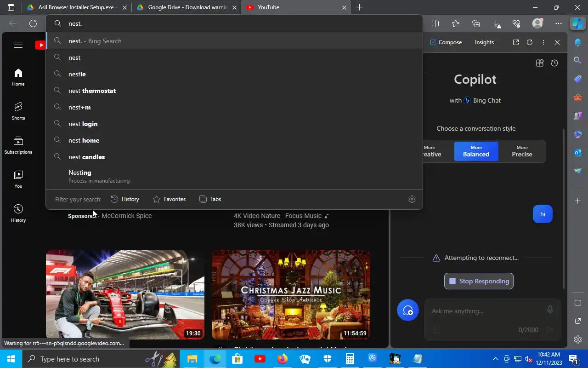Open Edge sidebar settings gear

tap(578, 339)
